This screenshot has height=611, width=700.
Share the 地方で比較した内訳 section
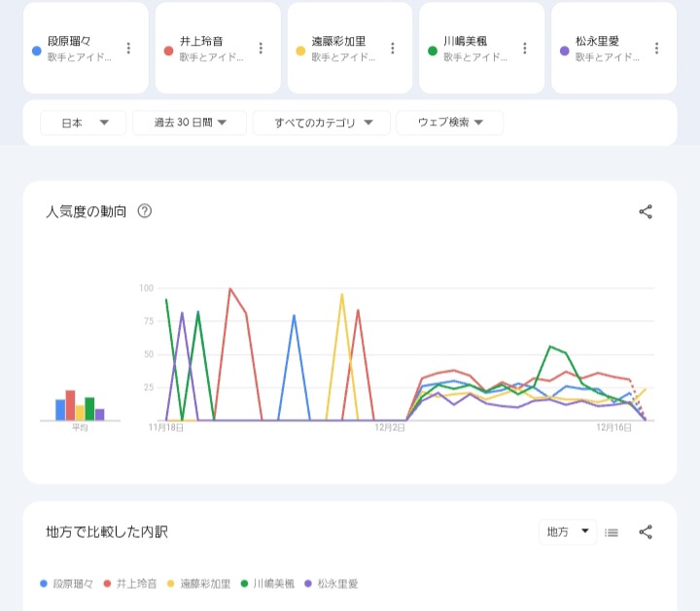646,532
